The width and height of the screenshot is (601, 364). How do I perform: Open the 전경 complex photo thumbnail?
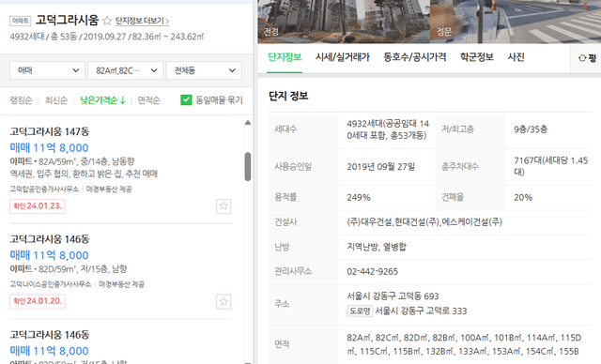344,22
